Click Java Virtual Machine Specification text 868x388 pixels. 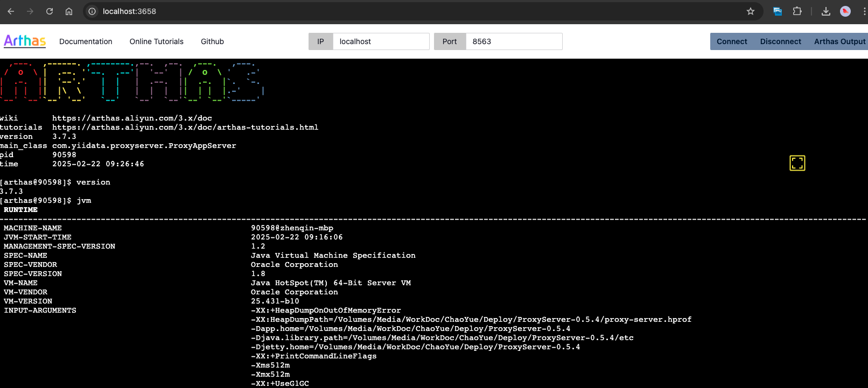click(x=333, y=255)
